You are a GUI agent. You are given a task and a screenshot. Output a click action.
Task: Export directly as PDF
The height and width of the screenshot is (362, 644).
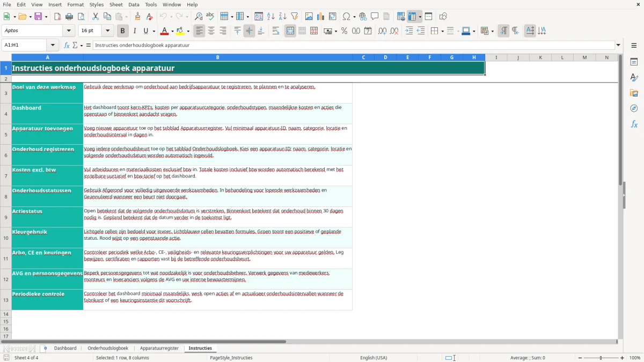[57, 17]
